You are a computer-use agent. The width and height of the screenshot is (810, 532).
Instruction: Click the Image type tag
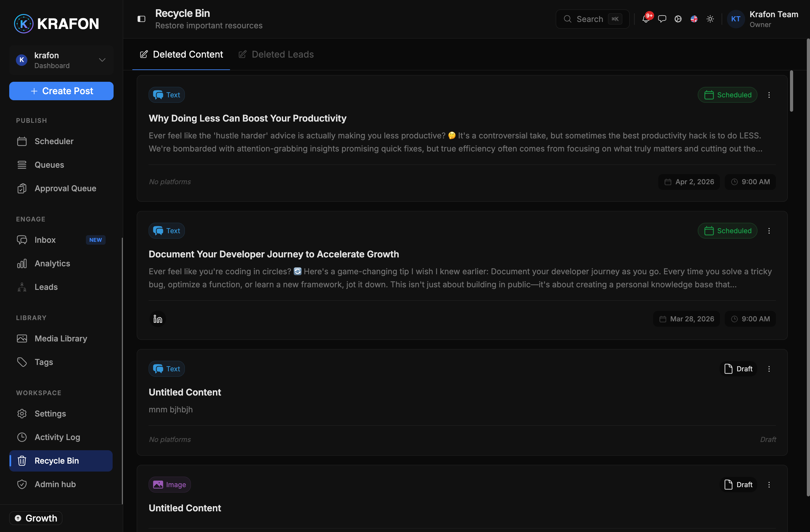pos(170,485)
